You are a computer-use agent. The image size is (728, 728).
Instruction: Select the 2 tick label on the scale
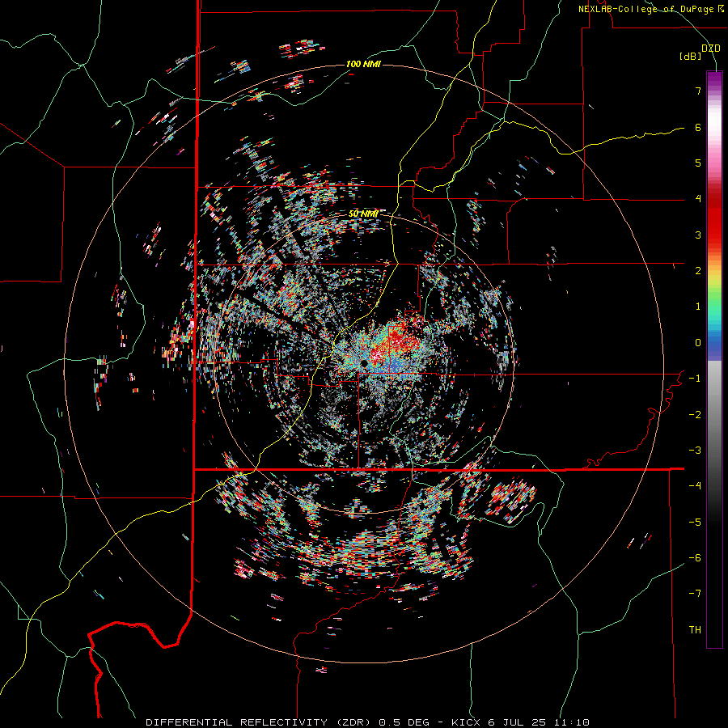[x=698, y=271]
